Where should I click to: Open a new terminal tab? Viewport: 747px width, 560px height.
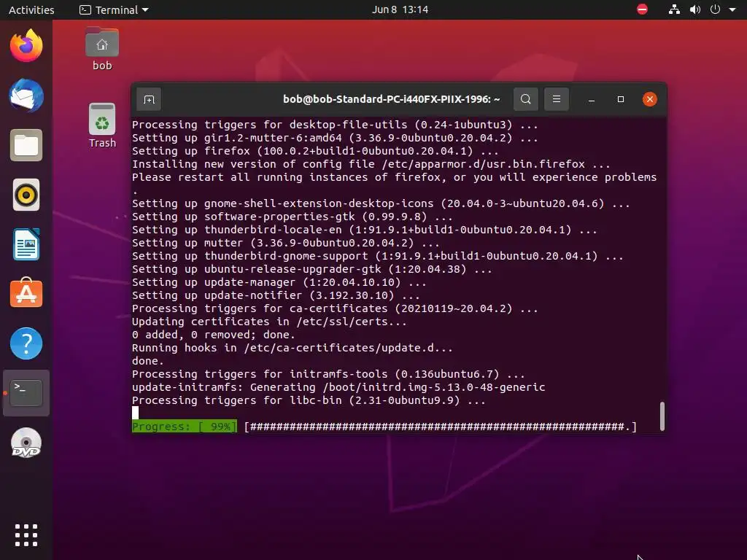pos(149,99)
